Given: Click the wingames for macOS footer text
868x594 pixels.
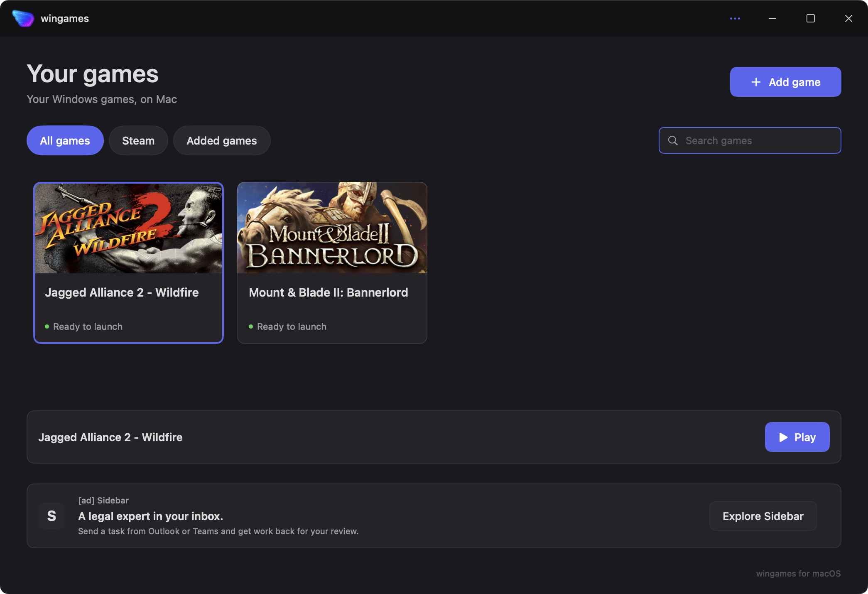Looking at the screenshot, I should [x=798, y=574].
